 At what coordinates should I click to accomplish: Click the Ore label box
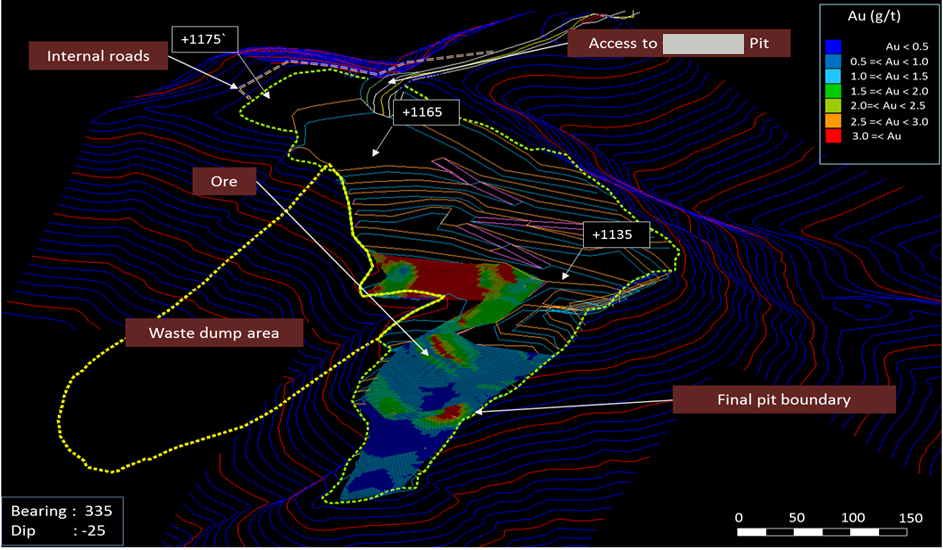pos(224,182)
